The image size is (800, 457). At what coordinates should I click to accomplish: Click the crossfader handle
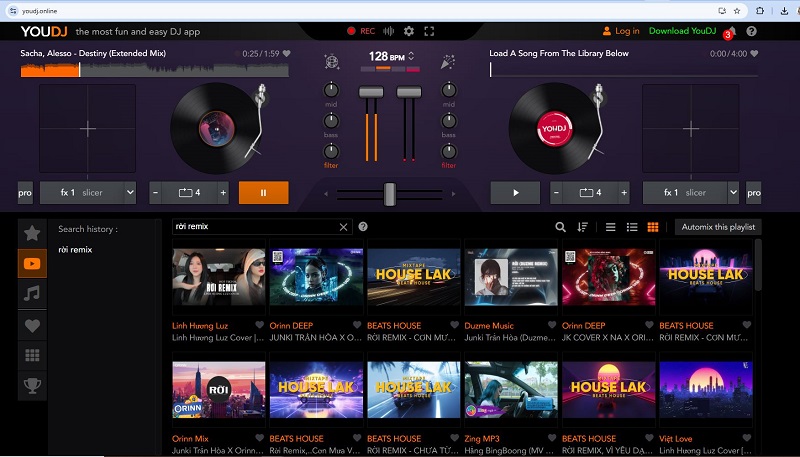pos(390,194)
